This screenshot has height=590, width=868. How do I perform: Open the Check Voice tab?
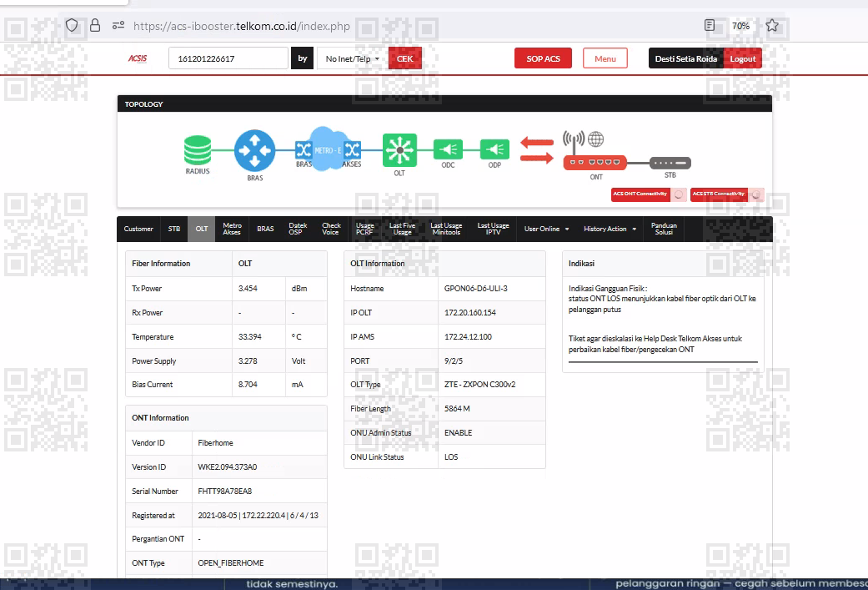[331, 229]
